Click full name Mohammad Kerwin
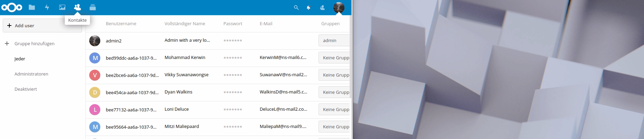 point(185,57)
